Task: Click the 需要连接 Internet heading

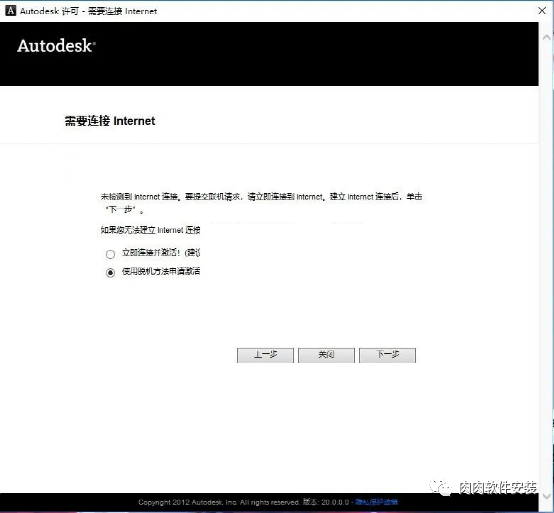Action: tap(110, 121)
